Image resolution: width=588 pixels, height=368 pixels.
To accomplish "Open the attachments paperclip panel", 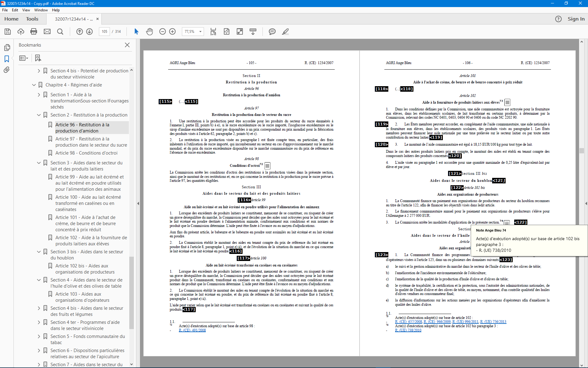I will point(7,70).
